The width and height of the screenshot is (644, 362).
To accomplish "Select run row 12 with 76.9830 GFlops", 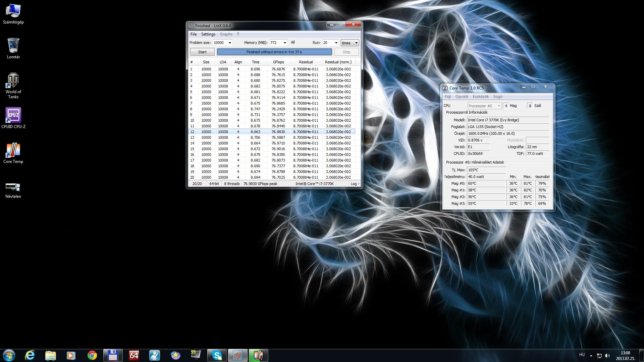I will [x=272, y=132].
